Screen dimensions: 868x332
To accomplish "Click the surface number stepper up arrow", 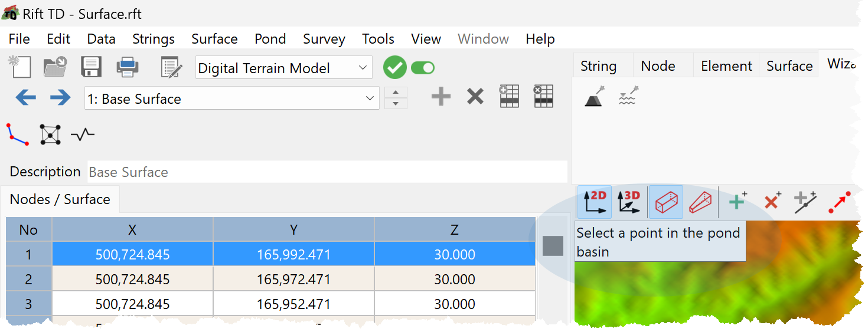I will [396, 93].
